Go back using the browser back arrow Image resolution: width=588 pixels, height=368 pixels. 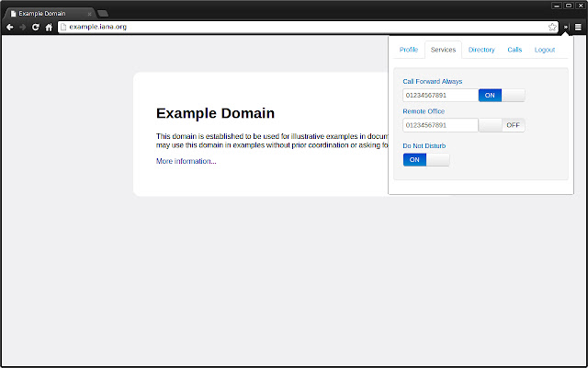(x=10, y=27)
